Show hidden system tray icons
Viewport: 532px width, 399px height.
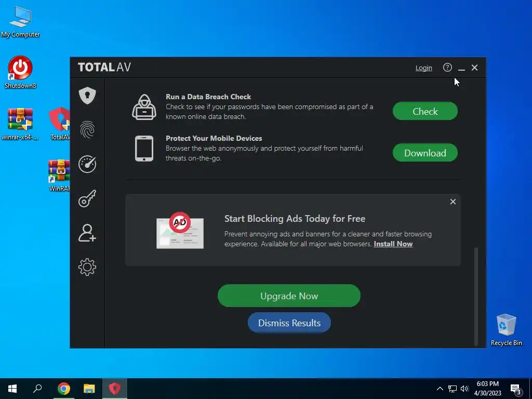(440, 389)
